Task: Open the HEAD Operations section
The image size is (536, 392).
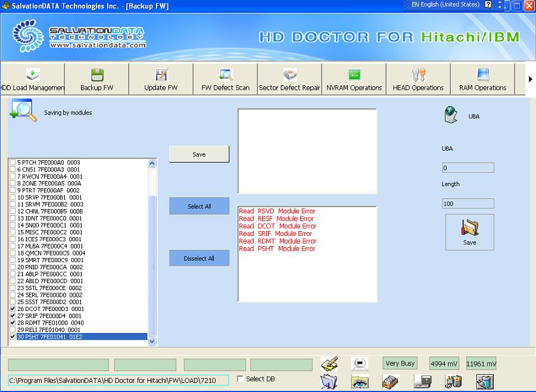Action: pos(418,79)
